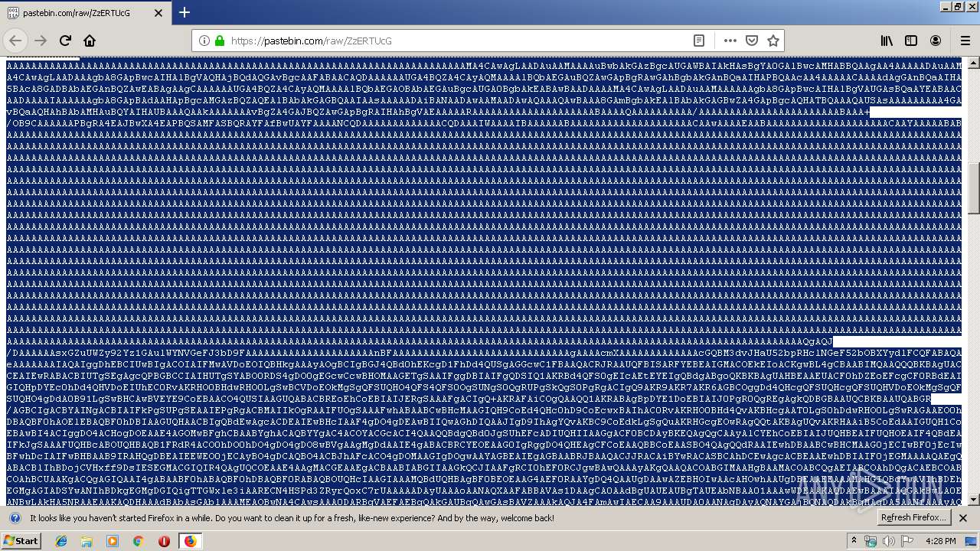Image resolution: width=980 pixels, height=551 pixels.
Task: Go back to the previous page
Action: 15,41
